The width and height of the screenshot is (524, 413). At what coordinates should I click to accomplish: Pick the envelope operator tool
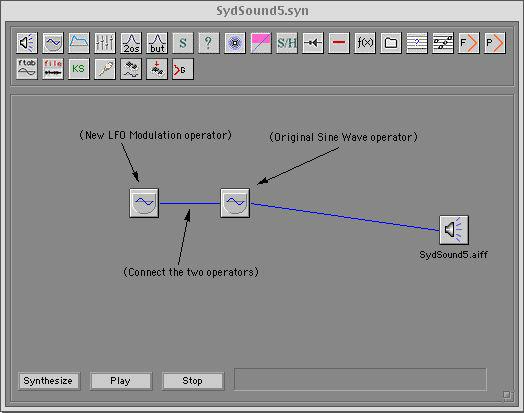[79, 43]
